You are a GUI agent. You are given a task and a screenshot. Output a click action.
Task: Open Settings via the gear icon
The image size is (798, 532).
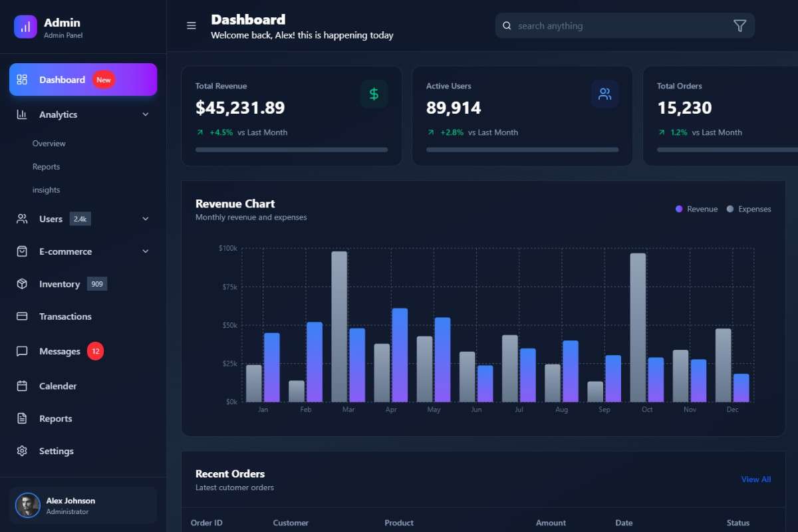(21, 451)
